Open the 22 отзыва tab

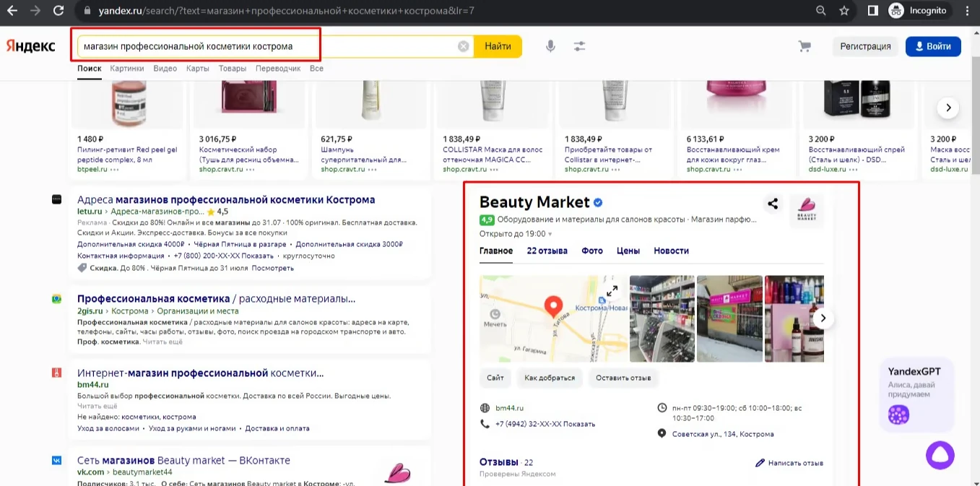tap(547, 251)
